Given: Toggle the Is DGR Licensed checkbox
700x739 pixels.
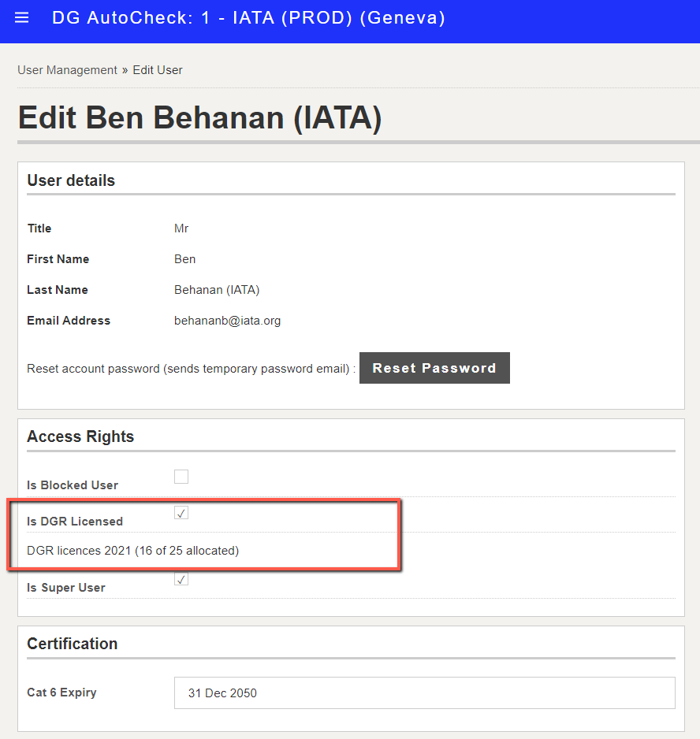Looking at the screenshot, I should click(181, 512).
